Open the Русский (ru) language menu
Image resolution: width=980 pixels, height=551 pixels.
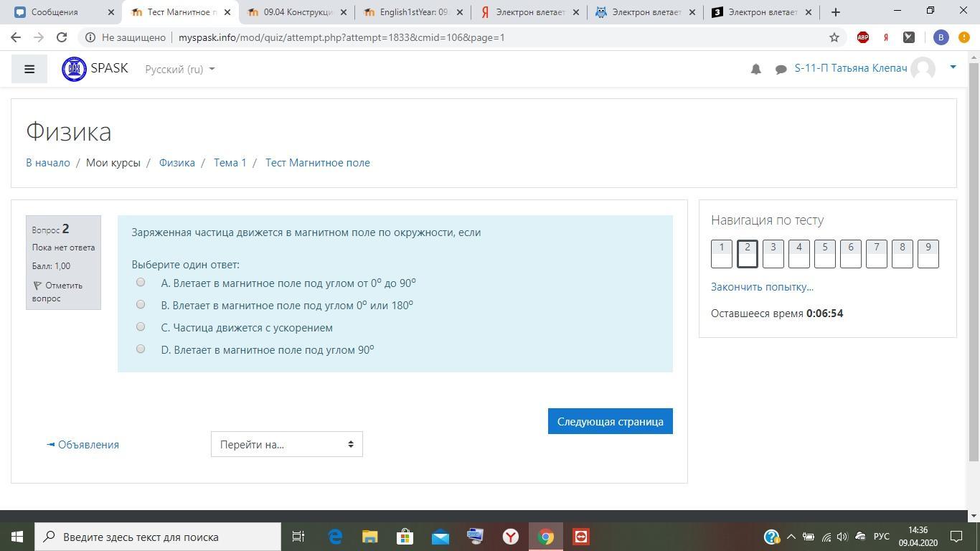click(x=179, y=69)
